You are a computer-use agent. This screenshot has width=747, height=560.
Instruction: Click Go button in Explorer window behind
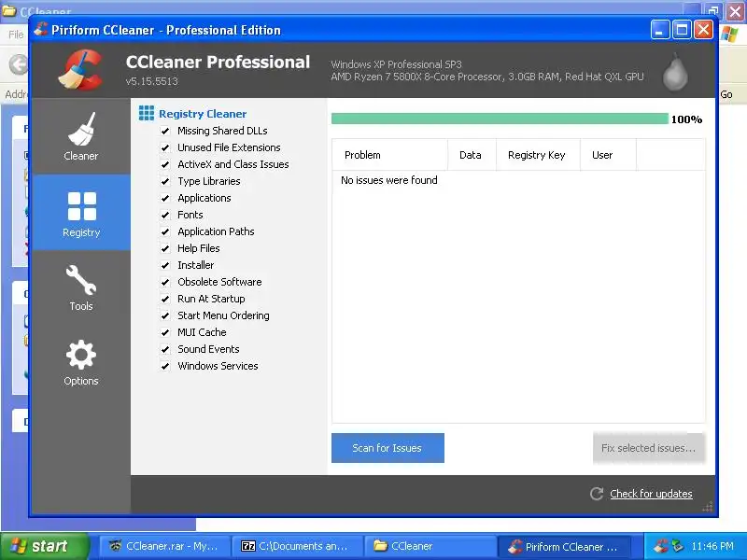pyautogui.click(x=726, y=94)
